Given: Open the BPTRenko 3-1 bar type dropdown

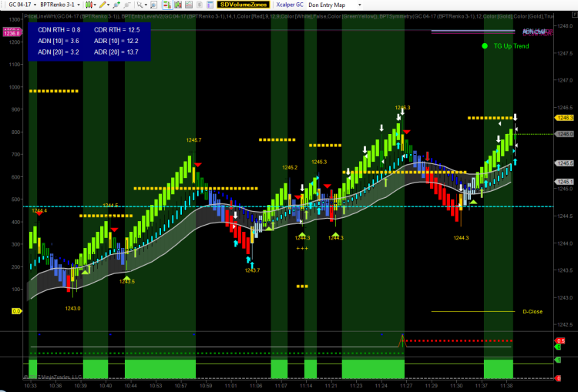Looking at the screenshot, I should [x=60, y=5].
